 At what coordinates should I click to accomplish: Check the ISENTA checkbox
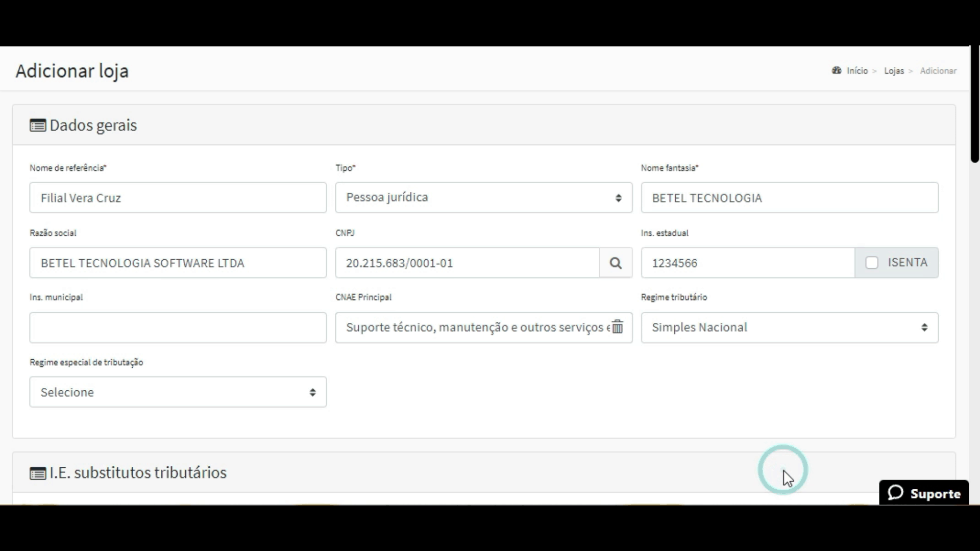pyautogui.click(x=872, y=263)
